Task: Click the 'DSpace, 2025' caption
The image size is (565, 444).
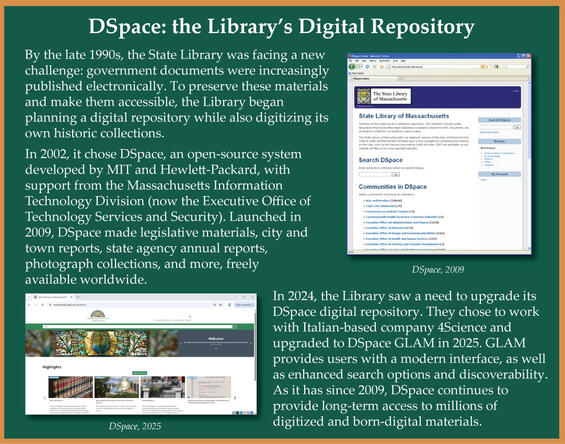Action: [135, 426]
